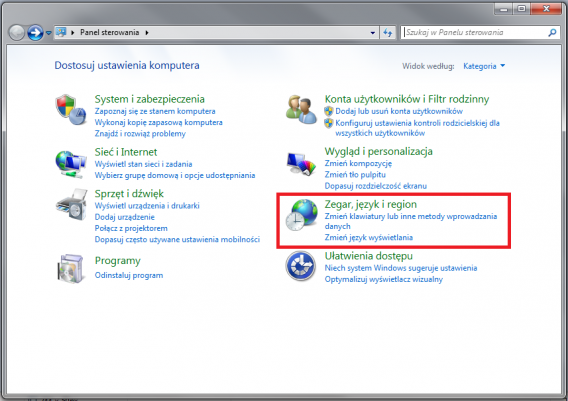Click the Zegar, język i region globe clock icon

[x=301, y=215]
